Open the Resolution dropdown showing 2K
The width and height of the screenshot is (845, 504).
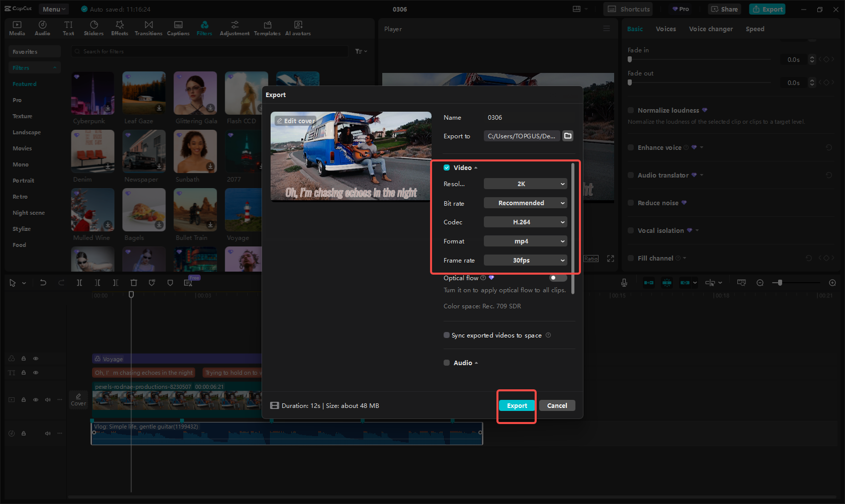pos(525,184)
